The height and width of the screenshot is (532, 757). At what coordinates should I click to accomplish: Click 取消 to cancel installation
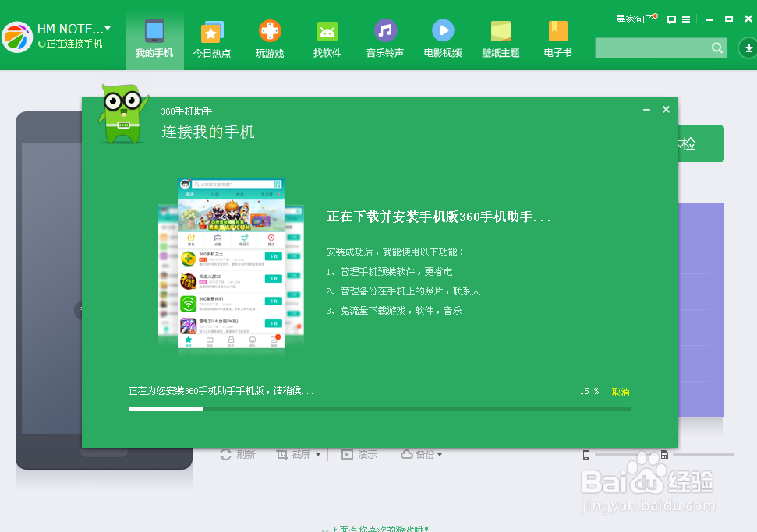(x=620, y=392)
